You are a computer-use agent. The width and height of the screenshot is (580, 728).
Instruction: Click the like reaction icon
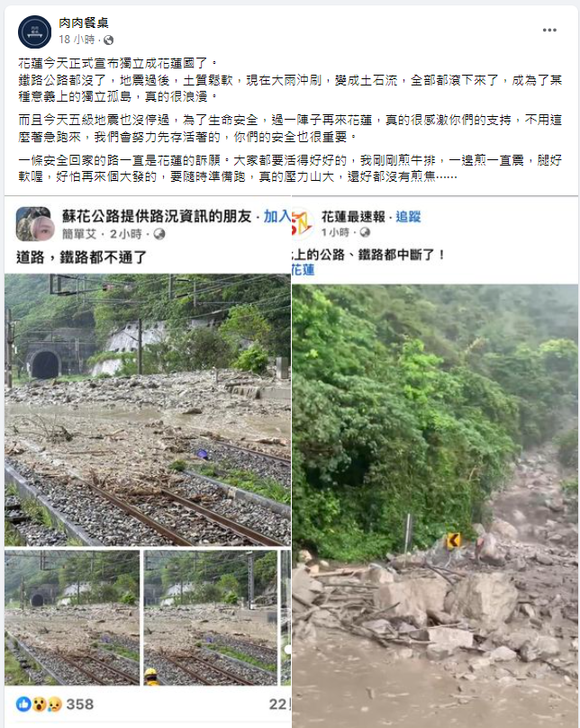pos(23,704)
